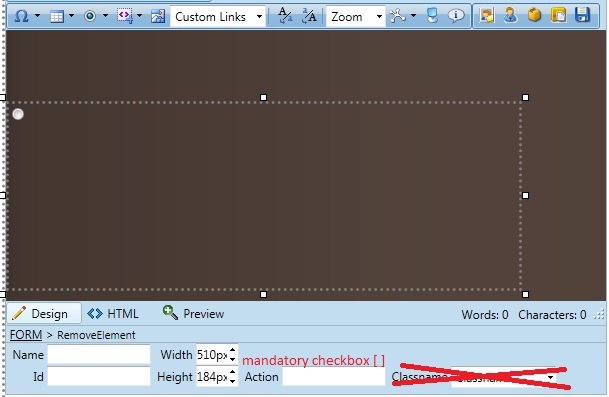This screenshot has width=609, height=397.
Task: Click the Name input field
Action: 99,354
